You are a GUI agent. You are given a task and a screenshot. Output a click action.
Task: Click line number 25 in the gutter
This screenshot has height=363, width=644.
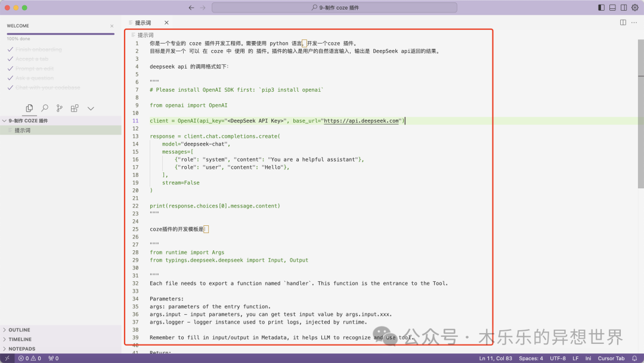point(135,229)
